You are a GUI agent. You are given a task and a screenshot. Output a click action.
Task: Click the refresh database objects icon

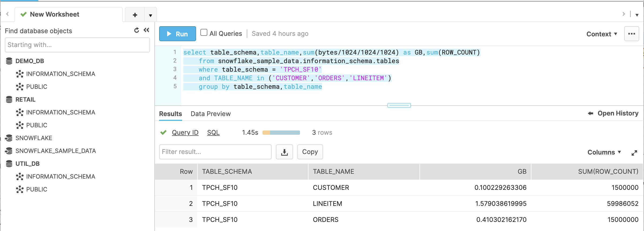pos(137,30)
